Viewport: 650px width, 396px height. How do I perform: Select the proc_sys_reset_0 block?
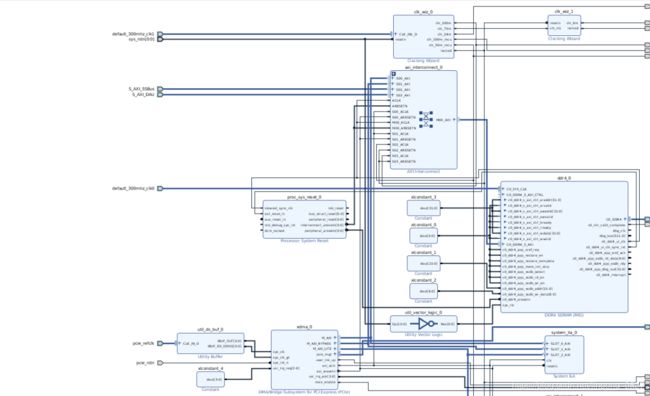(x=304, y=219)
